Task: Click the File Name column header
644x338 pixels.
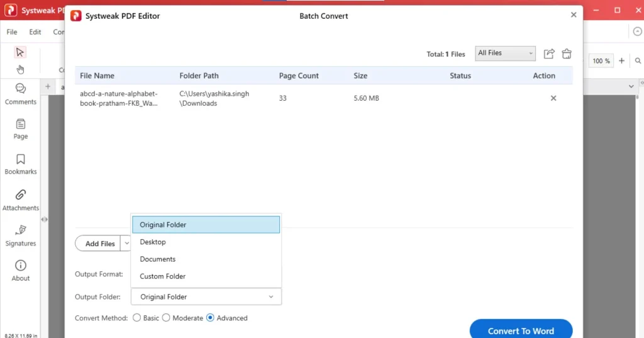Action: pos(97,76)
